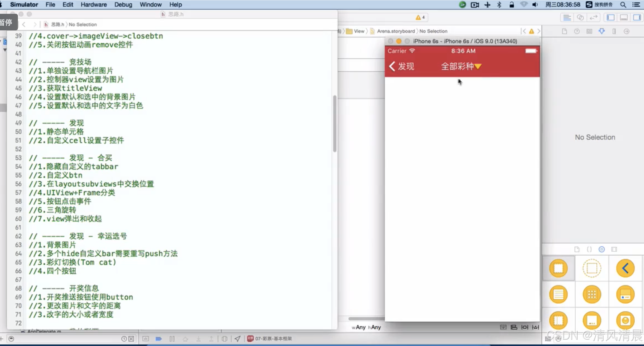Select the standard editor icon
The image size is (644, 346).
tap(567, 18)
